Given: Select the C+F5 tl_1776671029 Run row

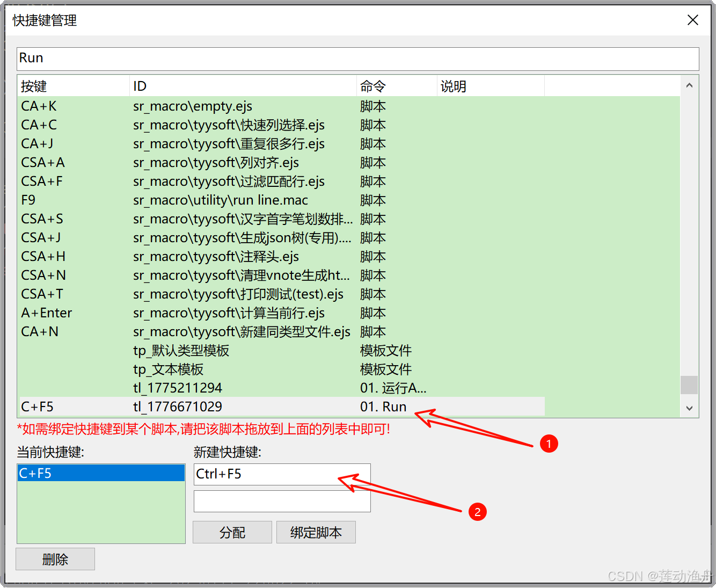Looking at the screenshot, I should pos(282,407).
